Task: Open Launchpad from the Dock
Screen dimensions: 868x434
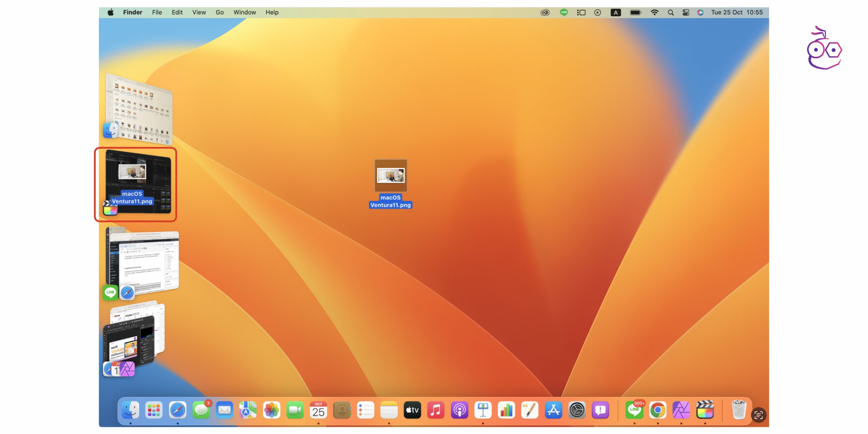Action: [154, 411]
